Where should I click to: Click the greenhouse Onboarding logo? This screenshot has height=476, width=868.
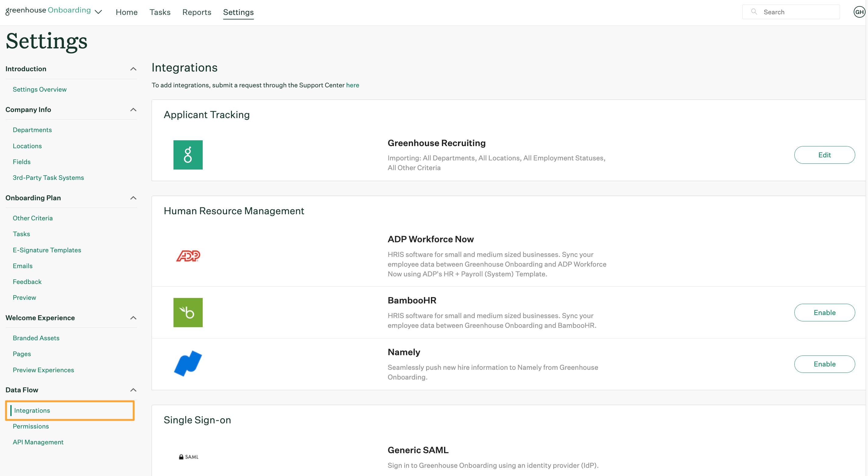48,11
